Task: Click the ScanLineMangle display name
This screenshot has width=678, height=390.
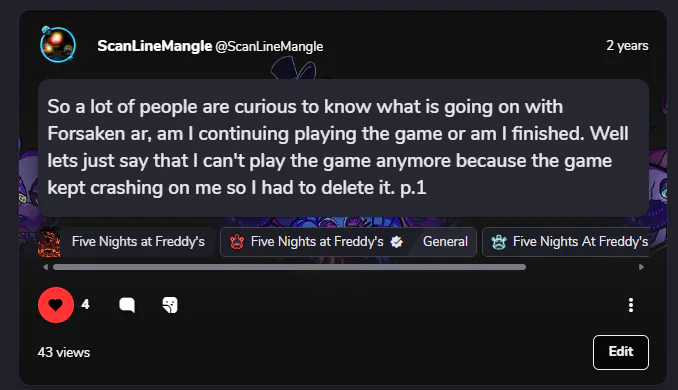Action: 154,46
